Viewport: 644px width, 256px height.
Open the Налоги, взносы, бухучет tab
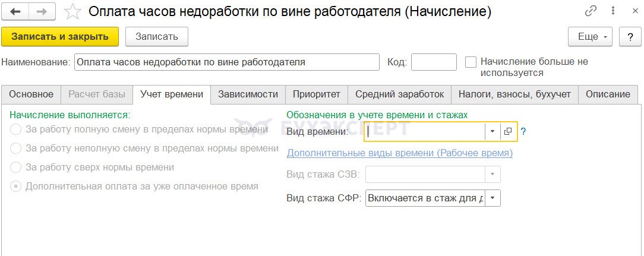[514, 94]
